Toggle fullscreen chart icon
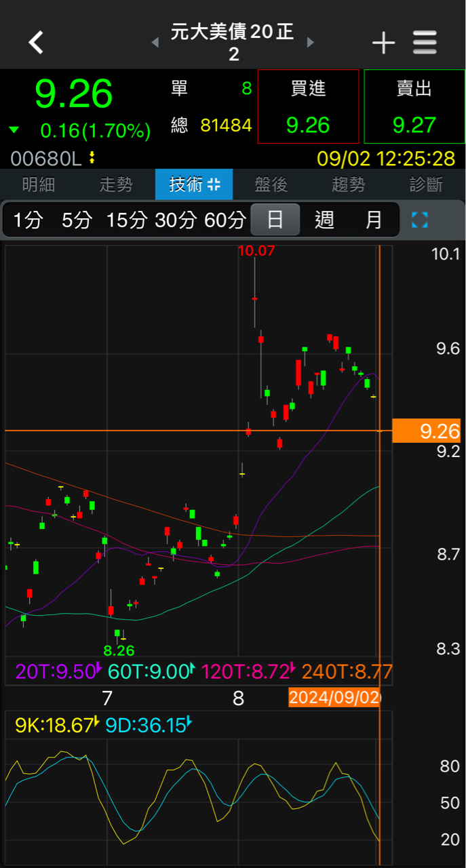Screen dimensions: 466x868 (x=420, y=220)
